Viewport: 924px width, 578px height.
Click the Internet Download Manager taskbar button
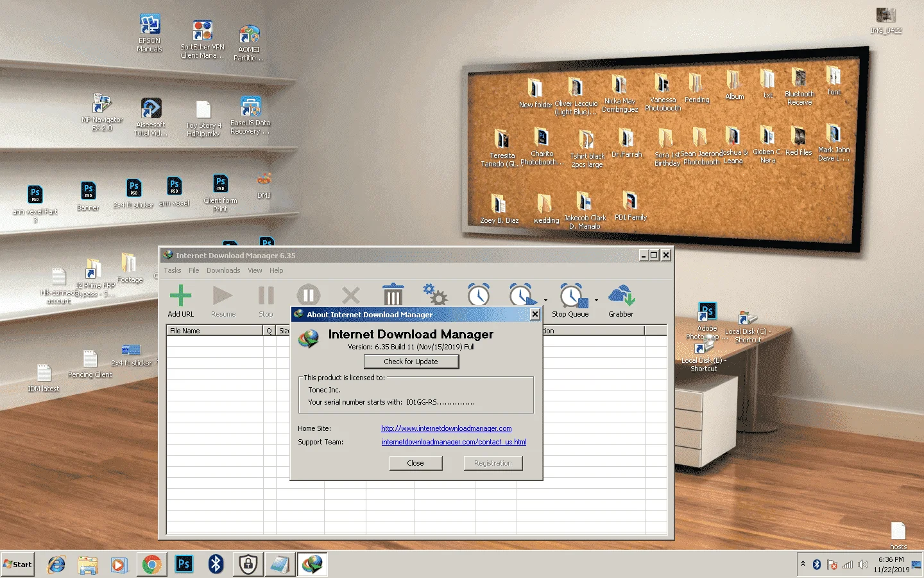[312, 565]
